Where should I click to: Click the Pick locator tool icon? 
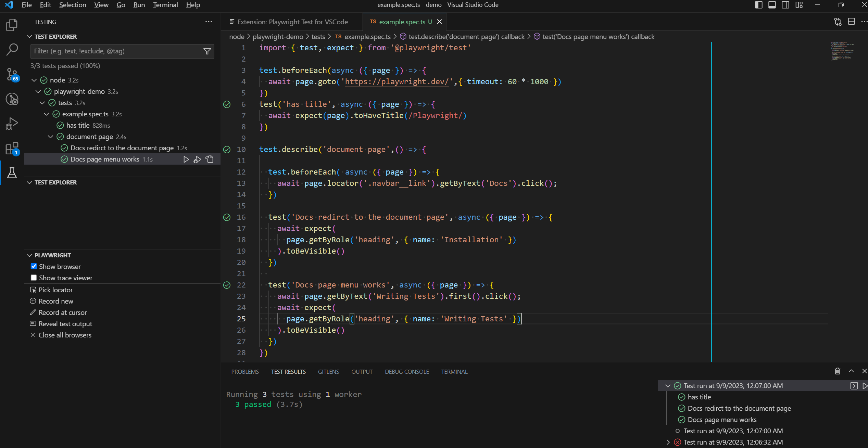click(33, 290)
